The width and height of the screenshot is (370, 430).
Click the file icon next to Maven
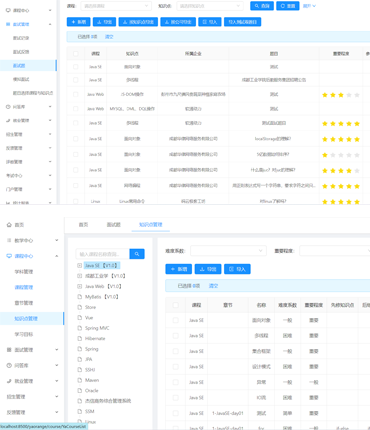[79, 380]
